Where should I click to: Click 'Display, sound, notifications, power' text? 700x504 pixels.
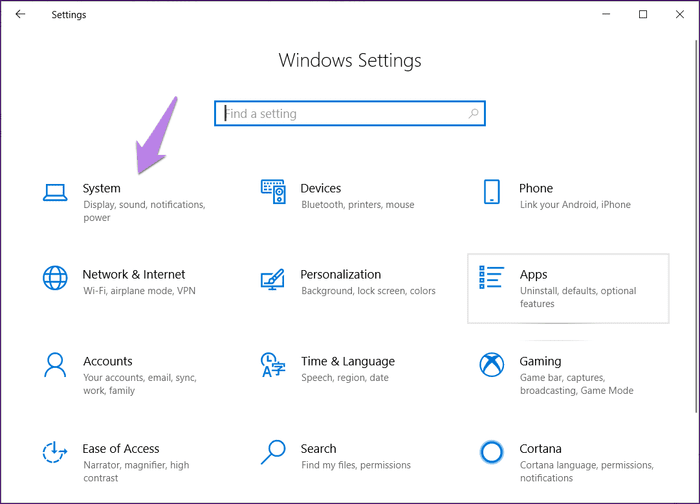(144, 211)
